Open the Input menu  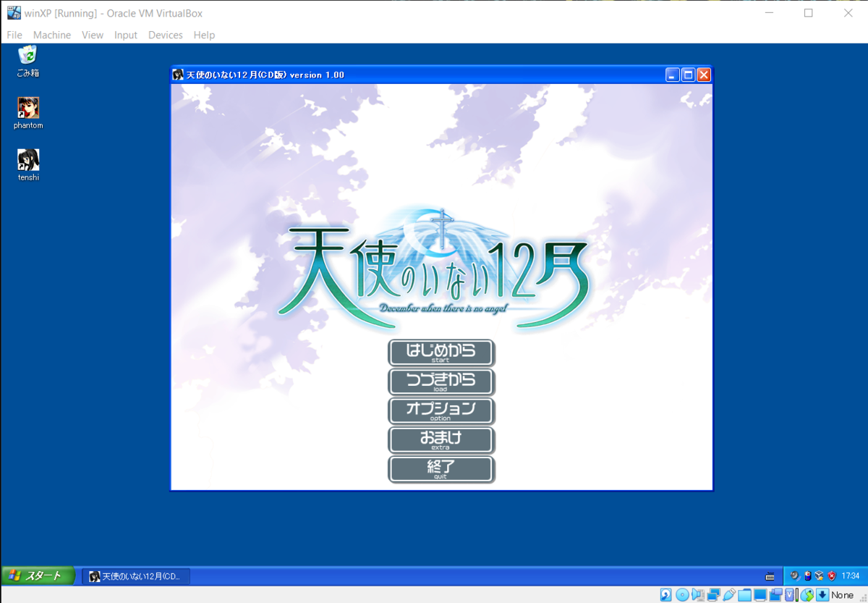coord(126,35)
